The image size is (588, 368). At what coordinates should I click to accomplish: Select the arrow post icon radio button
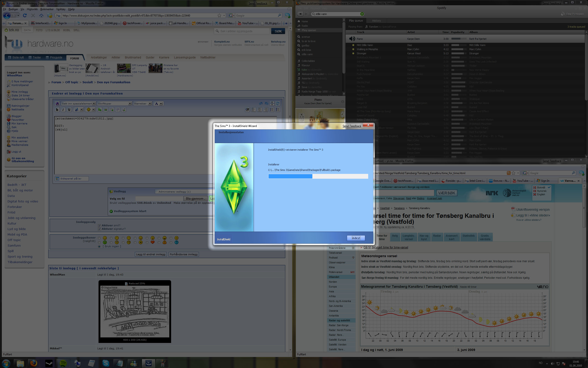(x=135, y=242)
